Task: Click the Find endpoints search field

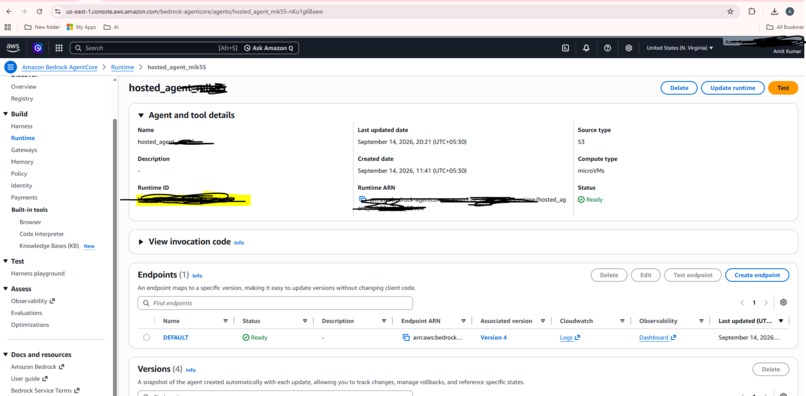Action: tap(275, 303)
